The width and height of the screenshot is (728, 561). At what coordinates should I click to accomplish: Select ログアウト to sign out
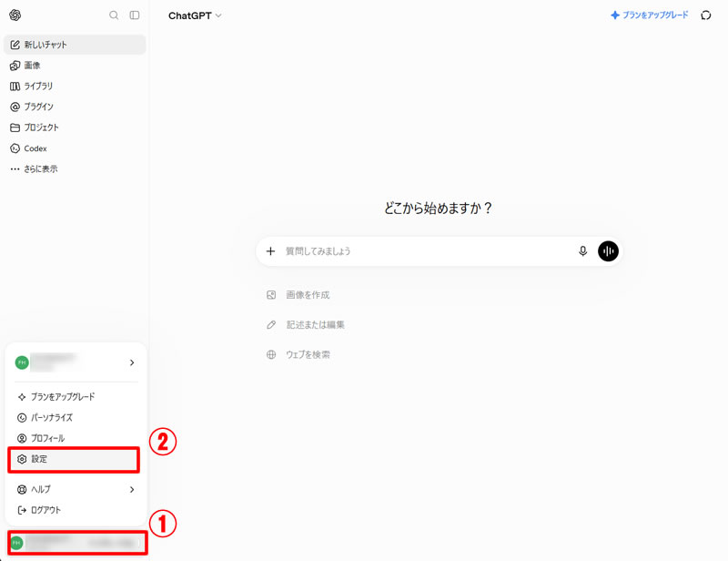tap(75, 510)
